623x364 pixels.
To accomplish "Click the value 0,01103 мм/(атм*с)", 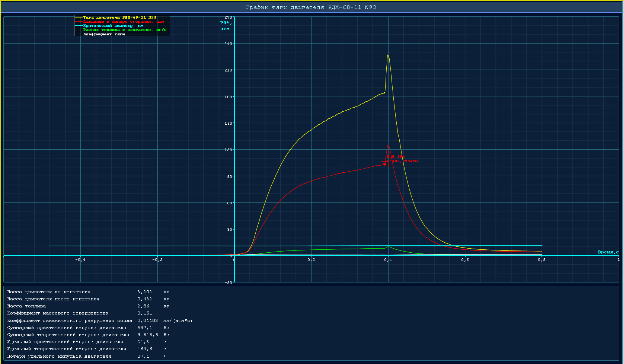I will (165, 320).
